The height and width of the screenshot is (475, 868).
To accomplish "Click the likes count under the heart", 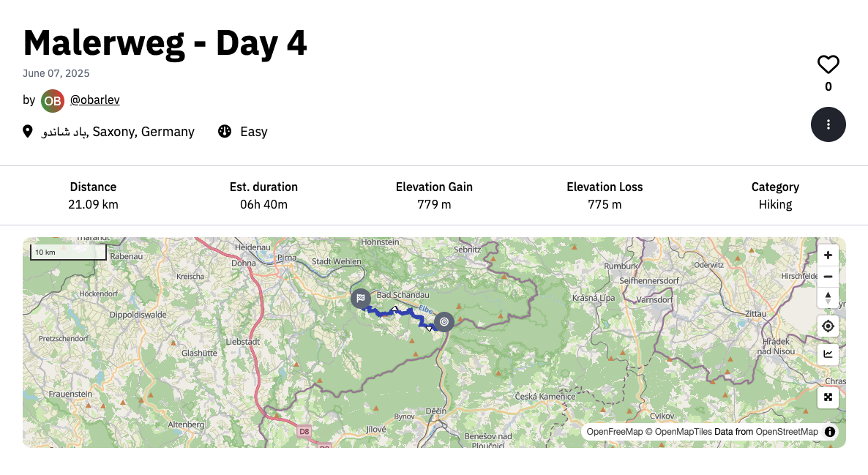I will [x=828, y=86].
